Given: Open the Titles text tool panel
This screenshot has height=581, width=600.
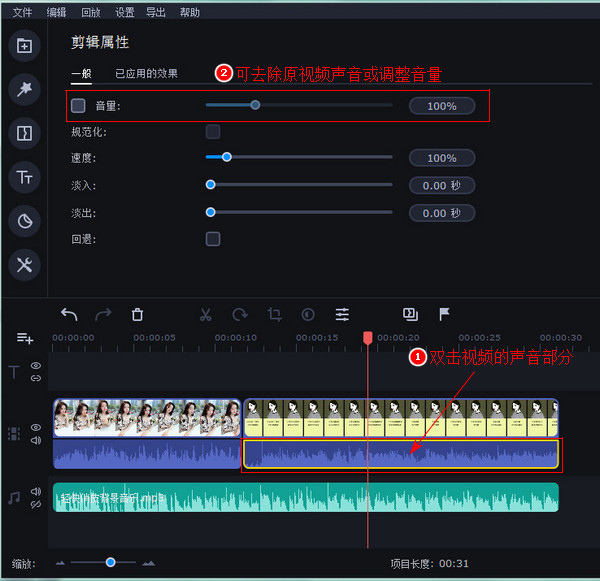Looking at the screenshot, I should click(x=24, y=177).
